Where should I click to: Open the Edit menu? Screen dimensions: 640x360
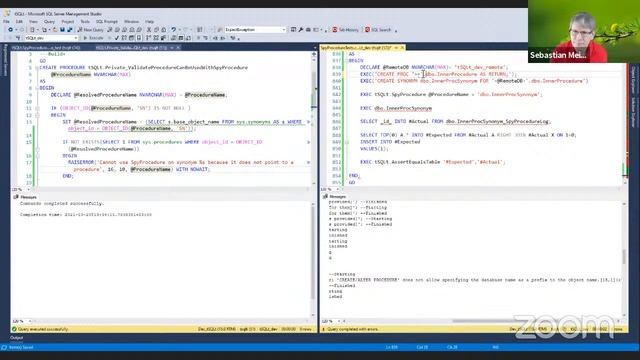[x=19, y=22]
